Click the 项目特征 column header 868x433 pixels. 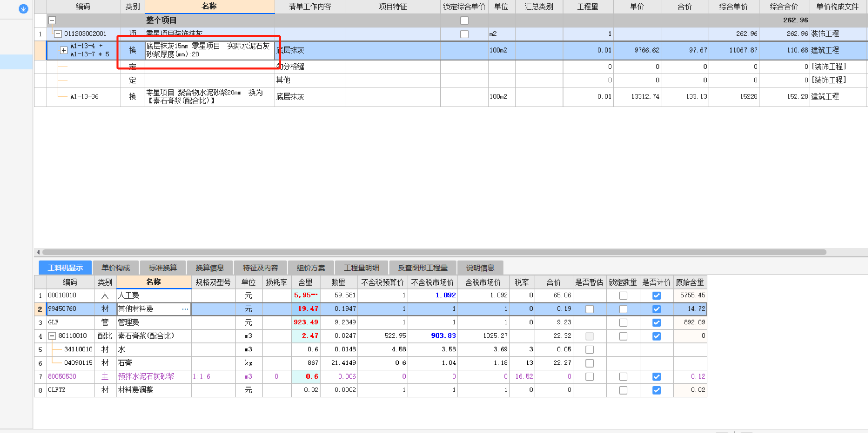(x=393, y=7)
